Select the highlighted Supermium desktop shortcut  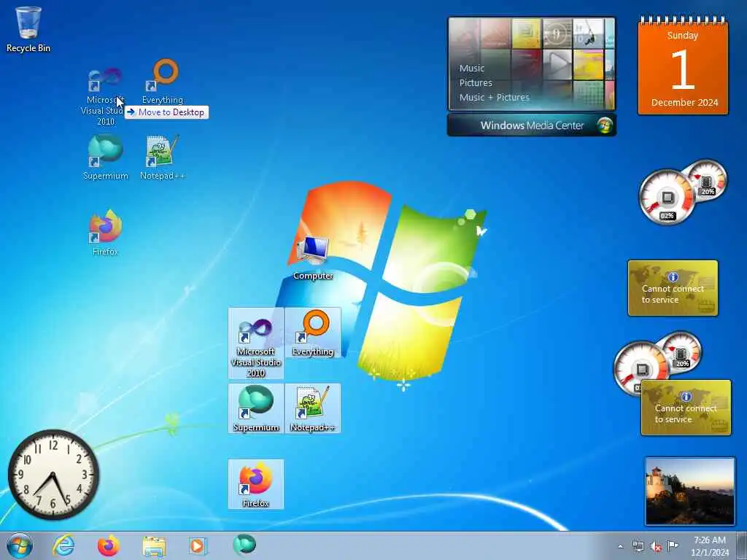256,408
